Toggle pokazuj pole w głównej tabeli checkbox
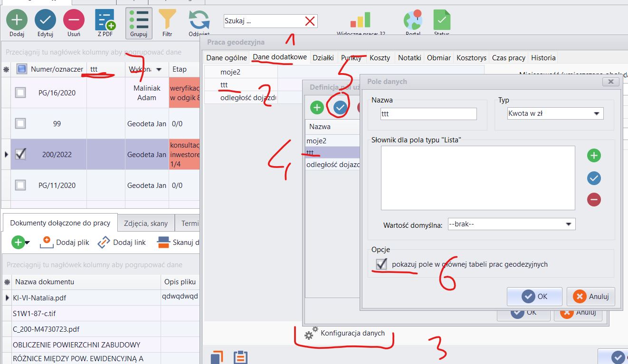 (x=381, y=264)
